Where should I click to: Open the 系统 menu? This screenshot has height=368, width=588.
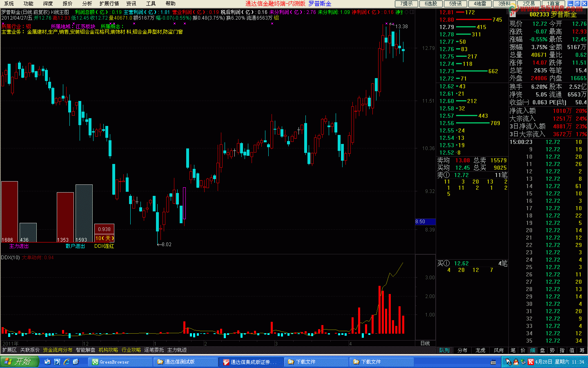click(x=9, y=3)
